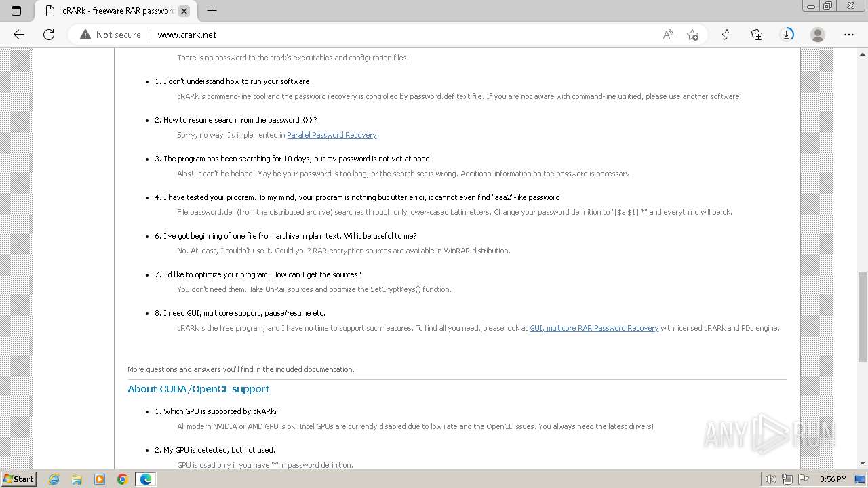Open a new tab with plus icon
The height and width of the screenshot is (488, 868).
tap(212, 10)
